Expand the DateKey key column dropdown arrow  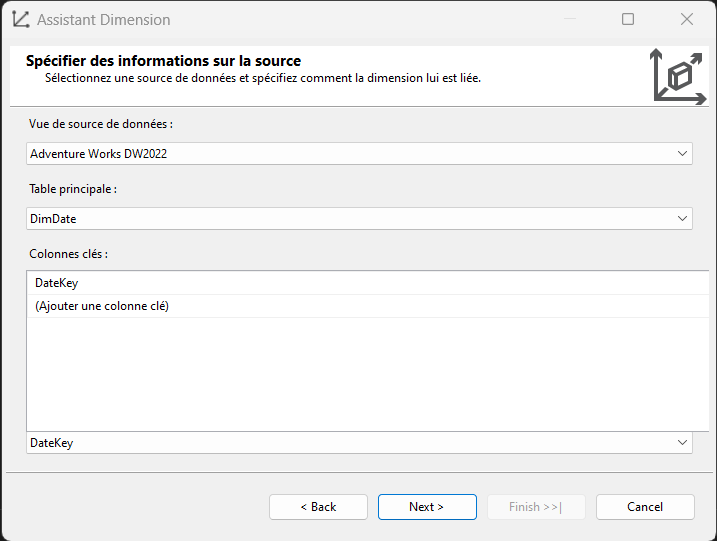682,443
